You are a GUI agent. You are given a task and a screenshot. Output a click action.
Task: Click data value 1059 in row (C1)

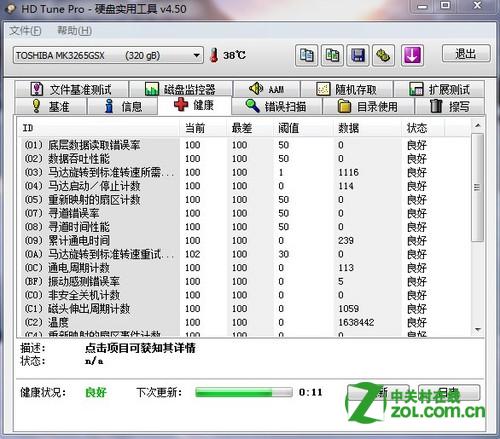click(x=348, y=309)
